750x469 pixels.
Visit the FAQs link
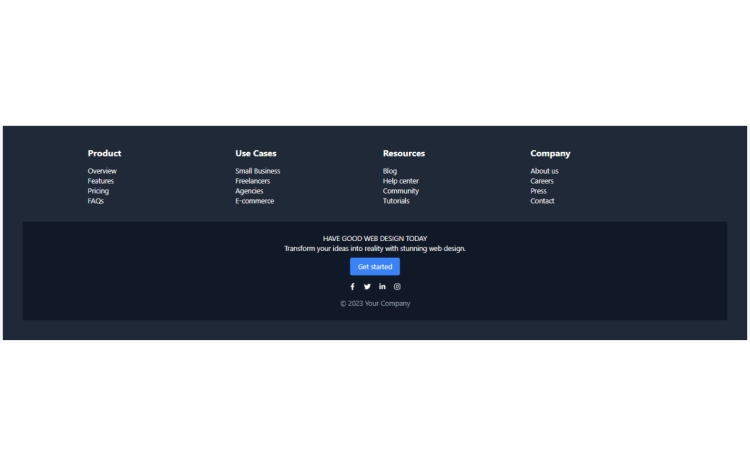point(96,201)
